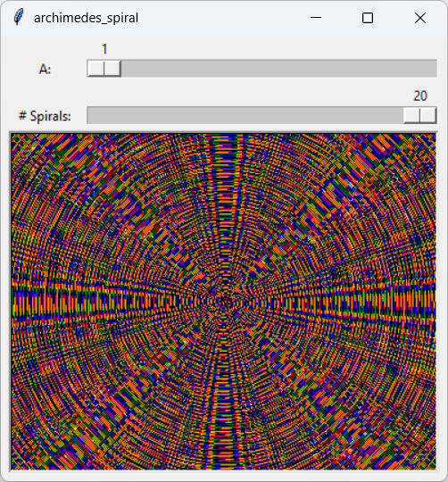
Task: Click the 'A:' label
Action: [x=45, y=70]
